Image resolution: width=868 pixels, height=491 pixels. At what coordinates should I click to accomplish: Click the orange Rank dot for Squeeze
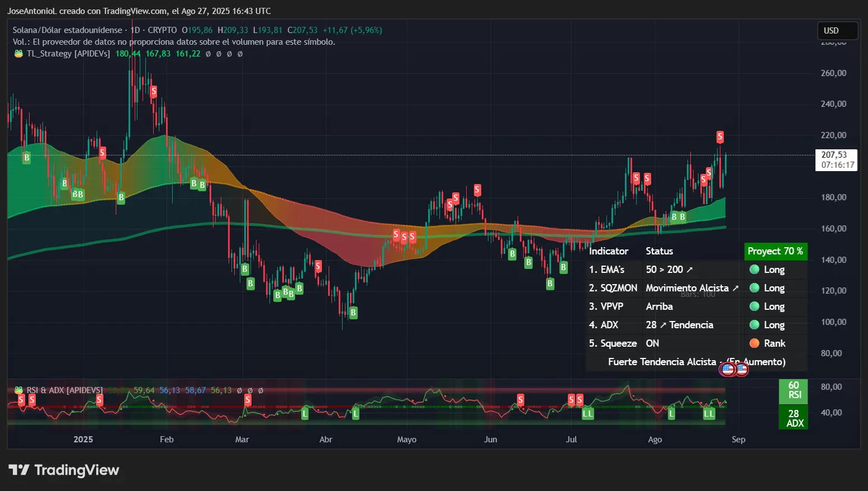pos(754,343)
